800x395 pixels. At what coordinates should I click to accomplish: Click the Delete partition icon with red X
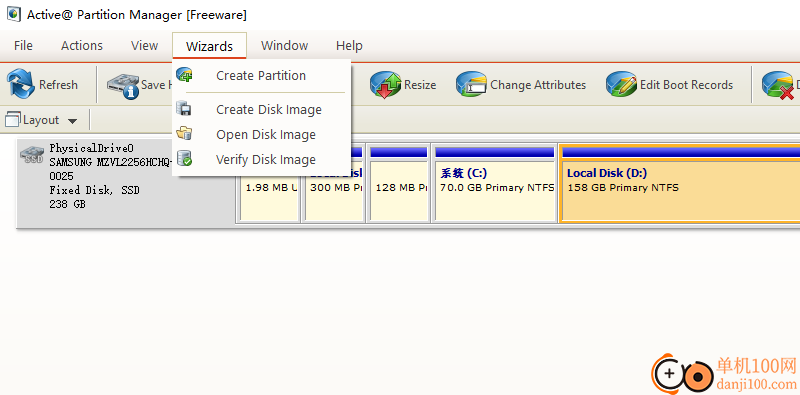tap(779, 85)
